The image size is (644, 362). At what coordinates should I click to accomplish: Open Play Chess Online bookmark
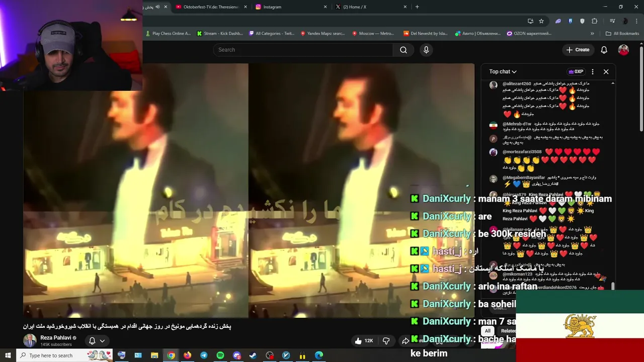click(168, 34)
